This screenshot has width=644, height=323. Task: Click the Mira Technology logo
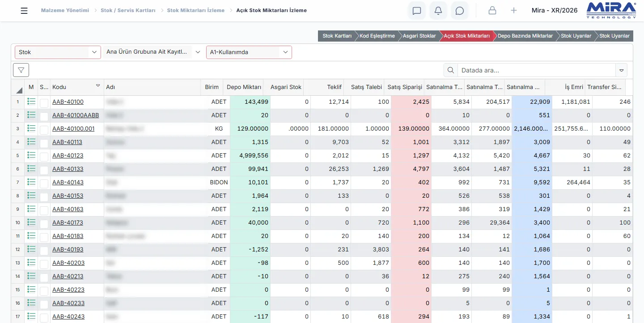[x=611, y=10]
